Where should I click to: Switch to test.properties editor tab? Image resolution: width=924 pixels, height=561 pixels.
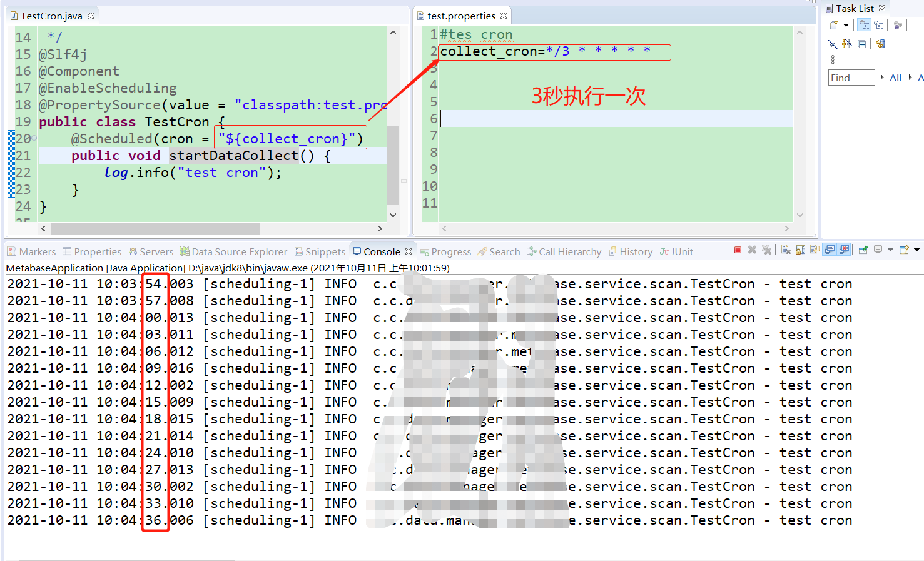[x=461, y=16]
